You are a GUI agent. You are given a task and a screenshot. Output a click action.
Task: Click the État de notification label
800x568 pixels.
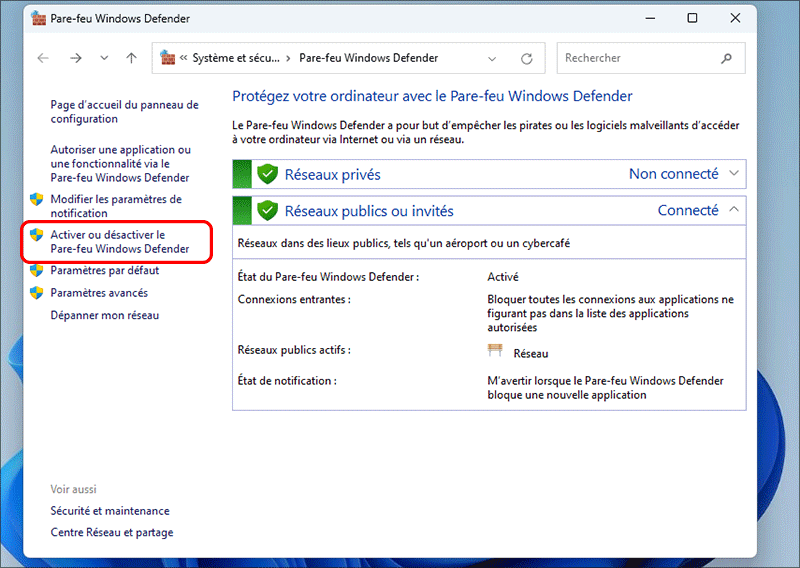[x=287, y=381]
